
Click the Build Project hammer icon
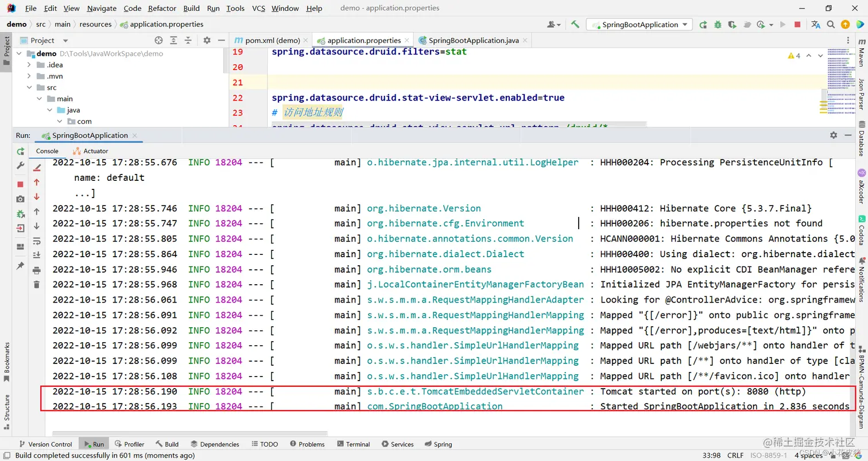click(x=575, y=24)
